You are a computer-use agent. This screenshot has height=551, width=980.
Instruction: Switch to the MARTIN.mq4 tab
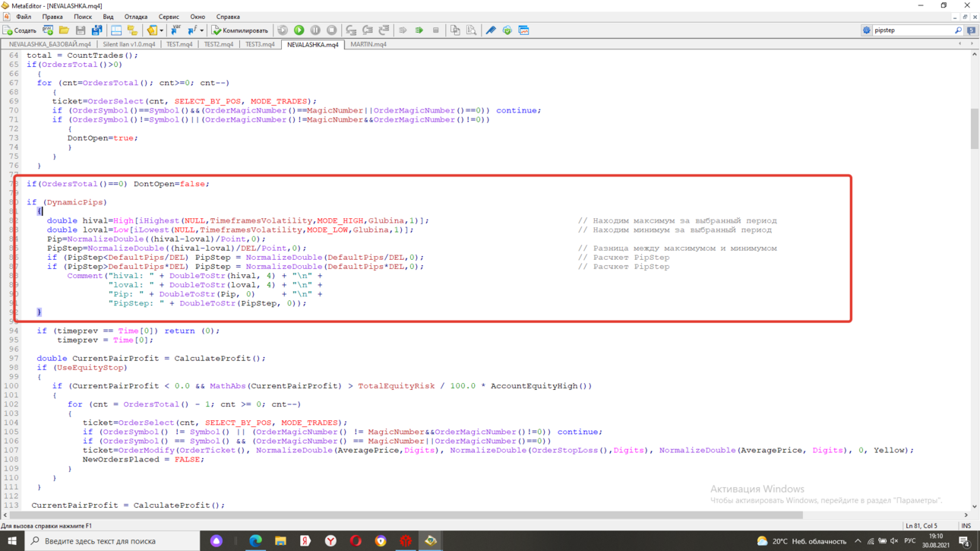pos(368,45)
